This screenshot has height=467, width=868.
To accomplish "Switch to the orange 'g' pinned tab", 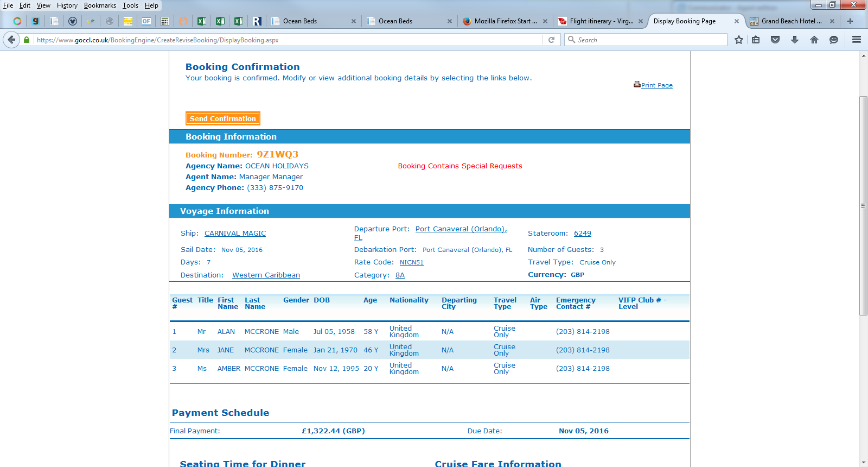I will pyautogui.click(x=36, y=21).
